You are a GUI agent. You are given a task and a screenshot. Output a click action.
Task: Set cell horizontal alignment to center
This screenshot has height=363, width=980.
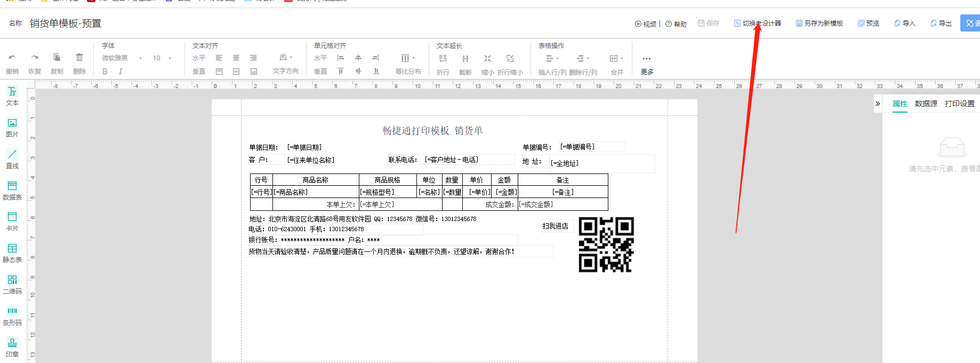tap(358, 58)
